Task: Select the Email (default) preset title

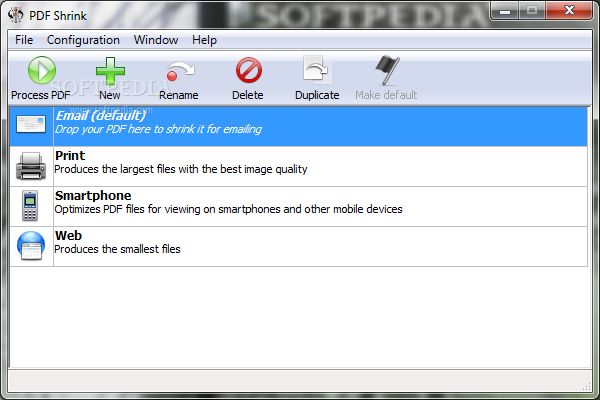Action: pos(101,116)
